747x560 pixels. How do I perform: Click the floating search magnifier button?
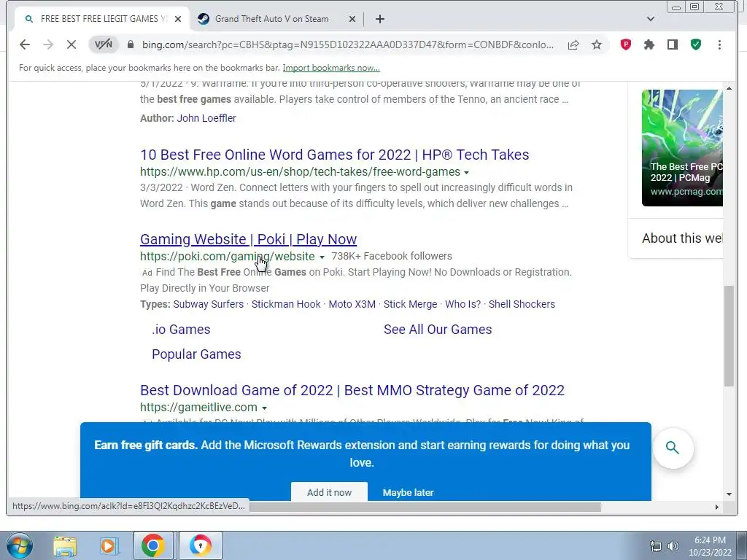(x=672, y=448)
